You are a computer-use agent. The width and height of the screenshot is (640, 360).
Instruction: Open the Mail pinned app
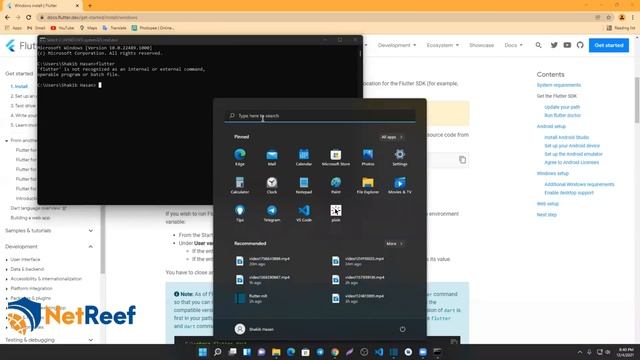[272, 157]
